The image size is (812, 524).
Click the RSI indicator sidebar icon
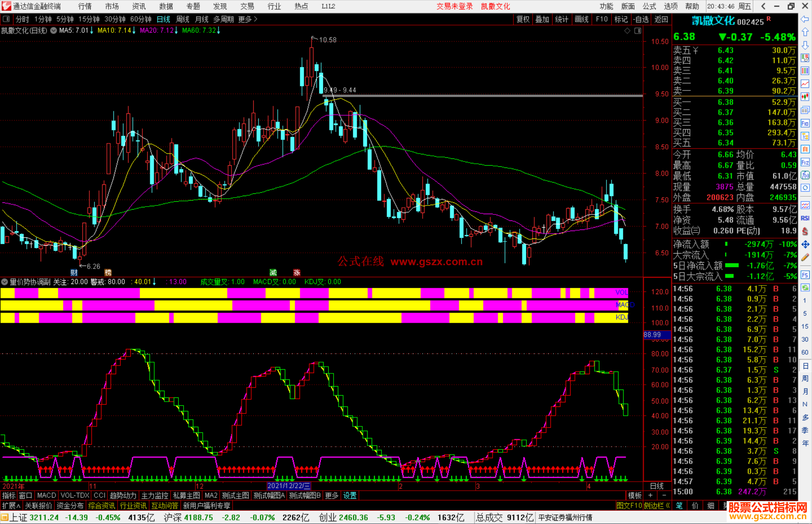805,218
